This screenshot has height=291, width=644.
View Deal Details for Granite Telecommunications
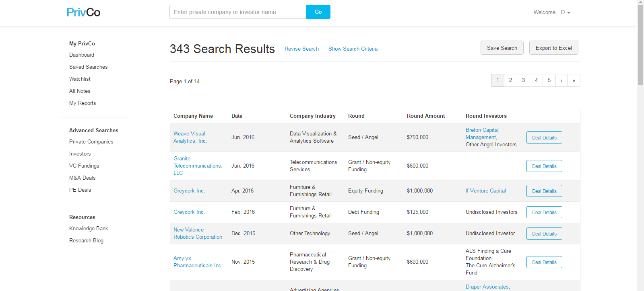544,166
